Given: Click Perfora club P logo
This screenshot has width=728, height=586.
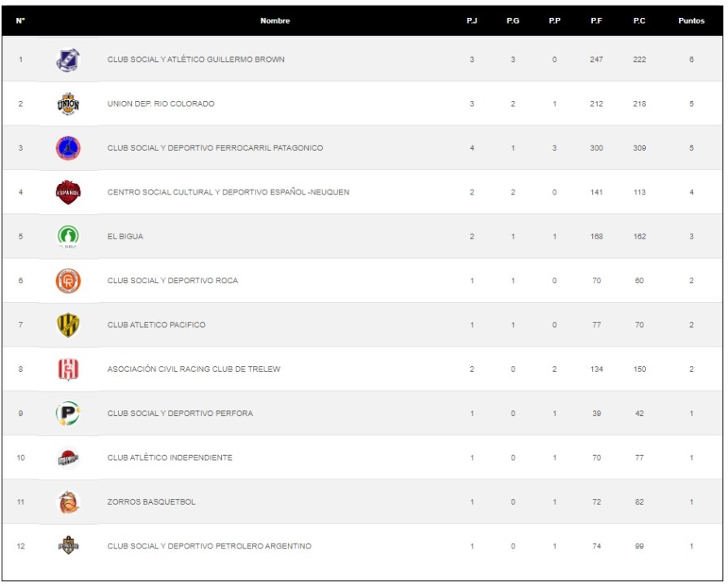Looking at the screenshot, I should coord(68,413).
